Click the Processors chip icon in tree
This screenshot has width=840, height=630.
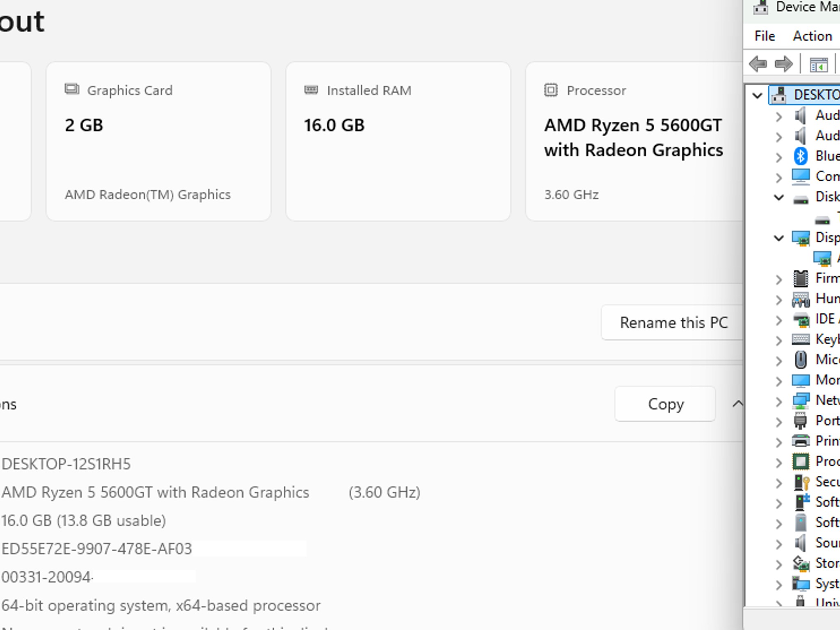pyautogui.click(x=801, y=462)
